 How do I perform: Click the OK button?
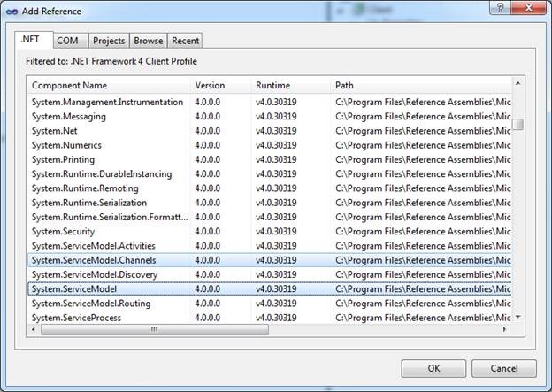[x=433, y=368]
